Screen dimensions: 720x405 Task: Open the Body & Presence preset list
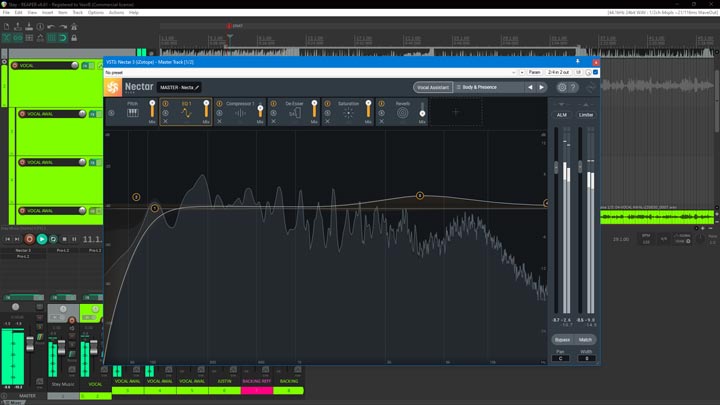point(489,87)
